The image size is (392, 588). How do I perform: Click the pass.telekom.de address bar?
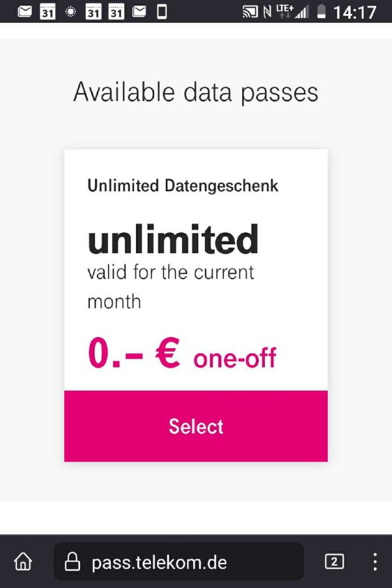pyautogui.click(x=178, y=562)
